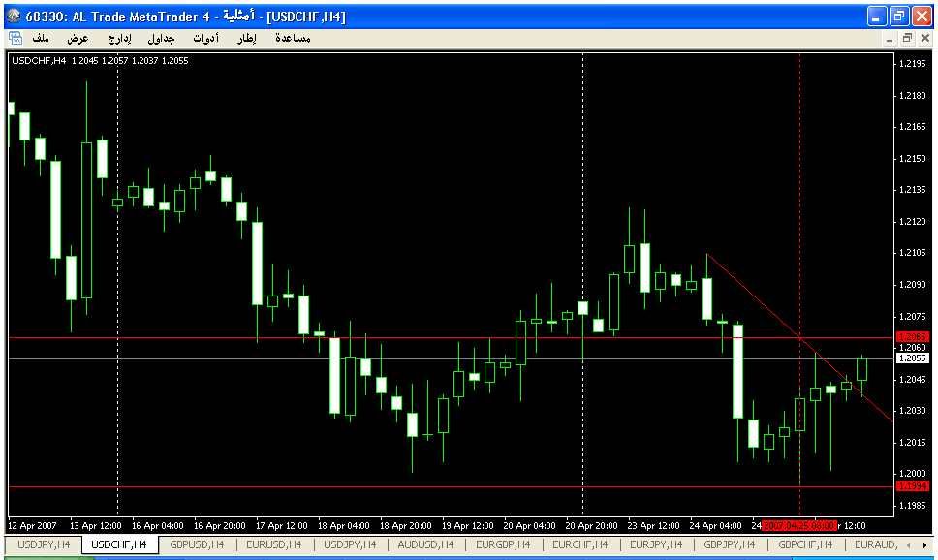Open the إطار (Window) menu
The width and height of the screenshot is (938, 560).
[247, 39]
